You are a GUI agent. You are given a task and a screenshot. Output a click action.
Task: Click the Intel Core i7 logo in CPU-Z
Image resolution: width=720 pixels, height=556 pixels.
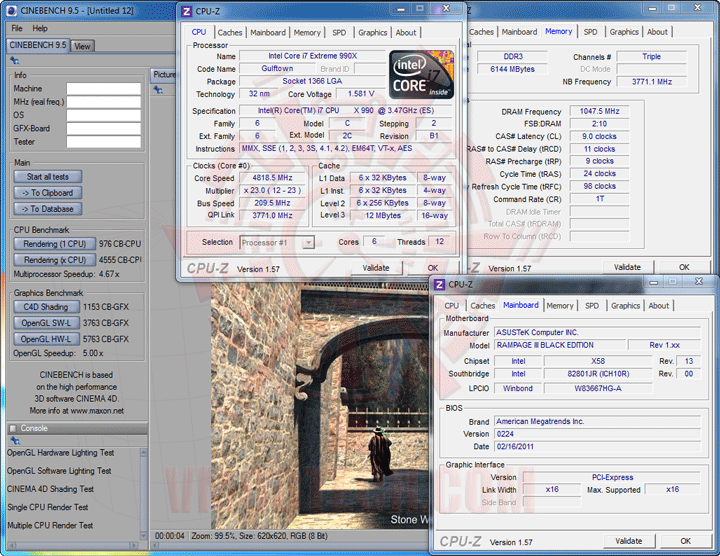421,74
